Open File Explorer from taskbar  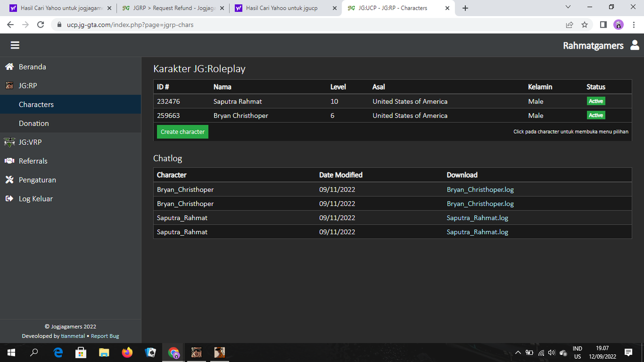pos(104,352)
